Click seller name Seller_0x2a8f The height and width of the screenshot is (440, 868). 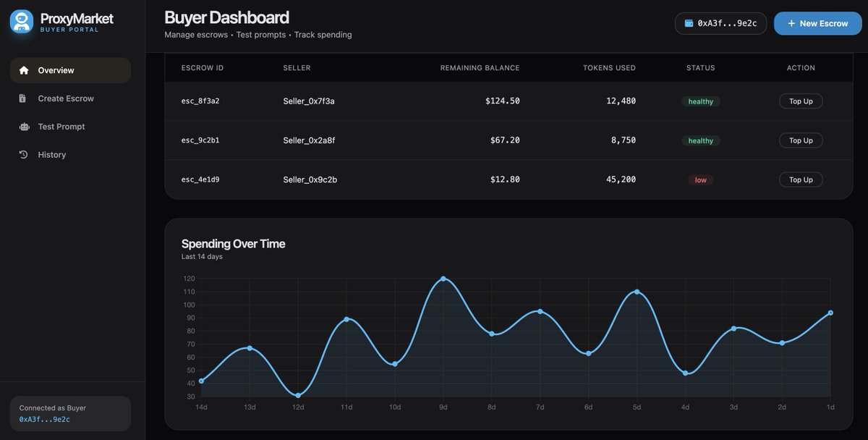pyautogui.click(x=309, y=140)
